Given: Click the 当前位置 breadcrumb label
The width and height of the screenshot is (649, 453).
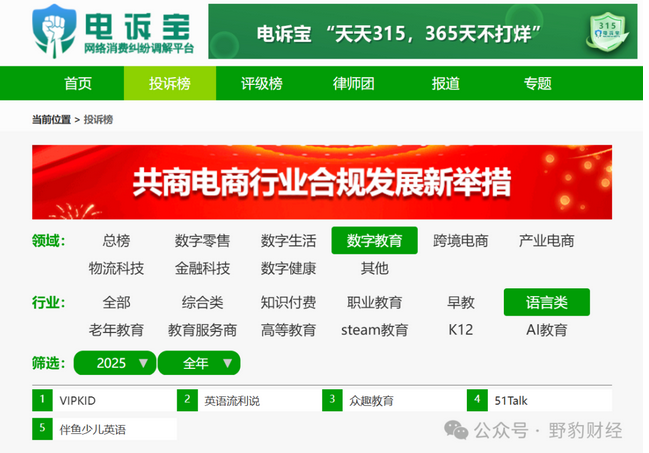Looking at the screenshot, I should click(x=51, y=120).
